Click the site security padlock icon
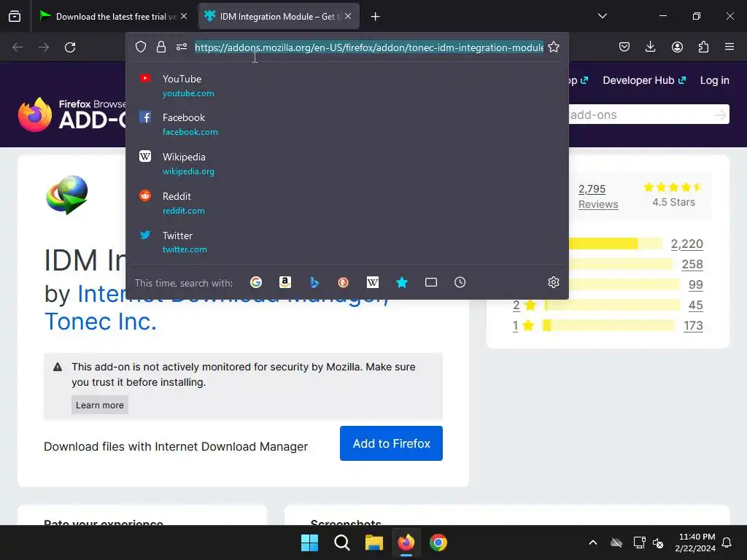The height and width of the screenshot is (560, 747). [x=161, y=47]
